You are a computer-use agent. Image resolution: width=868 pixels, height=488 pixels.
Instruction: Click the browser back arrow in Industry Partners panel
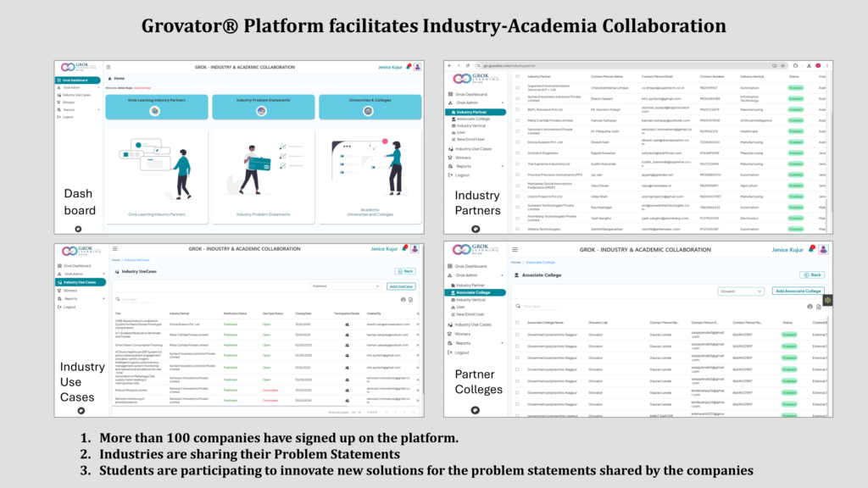click(x=449, y=66)
